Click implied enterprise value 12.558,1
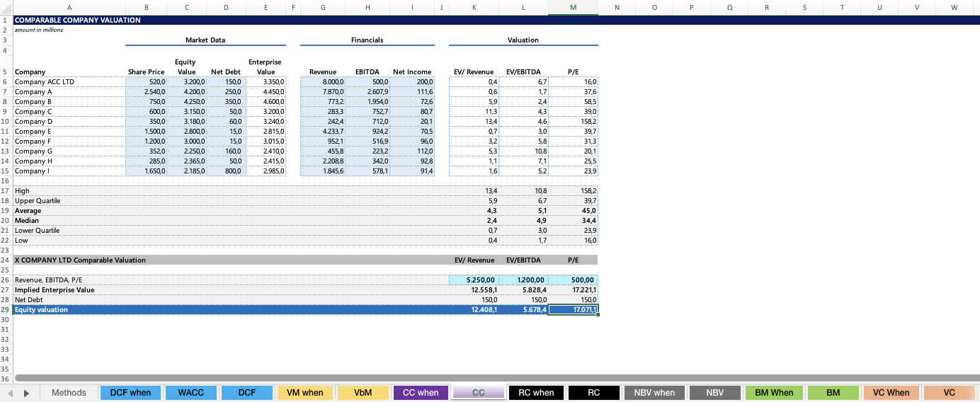The width and height of the screenshot is (980, 402). [474, 290]
